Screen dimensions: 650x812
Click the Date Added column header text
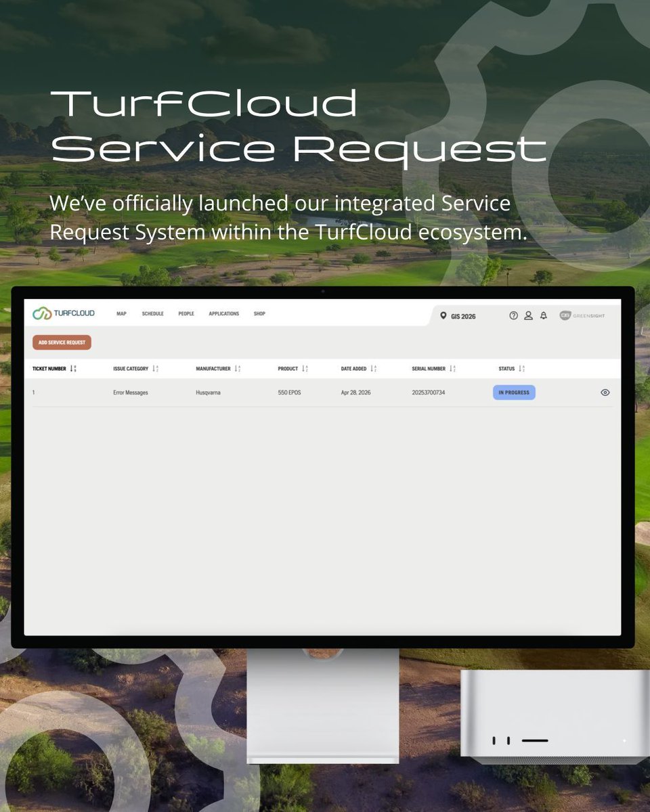pyautogui.click(x=353, y=369)
